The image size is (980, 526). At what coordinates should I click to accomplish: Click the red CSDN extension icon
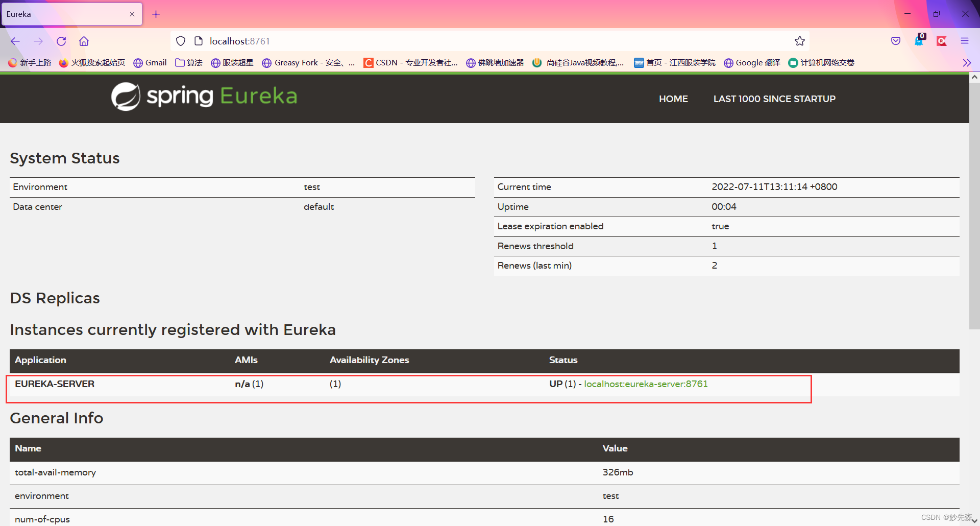click(942, 41)
